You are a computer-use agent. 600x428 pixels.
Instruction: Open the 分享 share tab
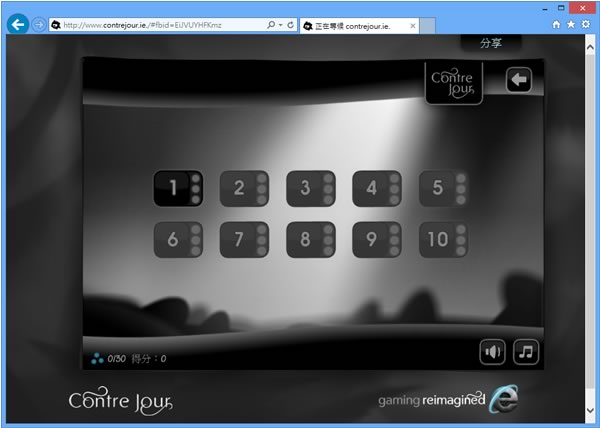point(491,43)
